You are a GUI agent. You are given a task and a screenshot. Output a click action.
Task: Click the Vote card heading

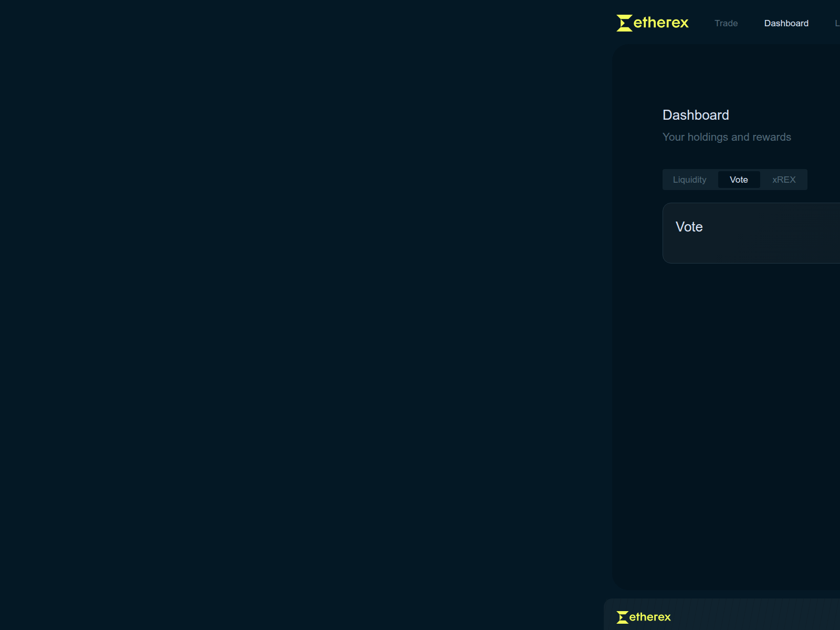point(689,227)
